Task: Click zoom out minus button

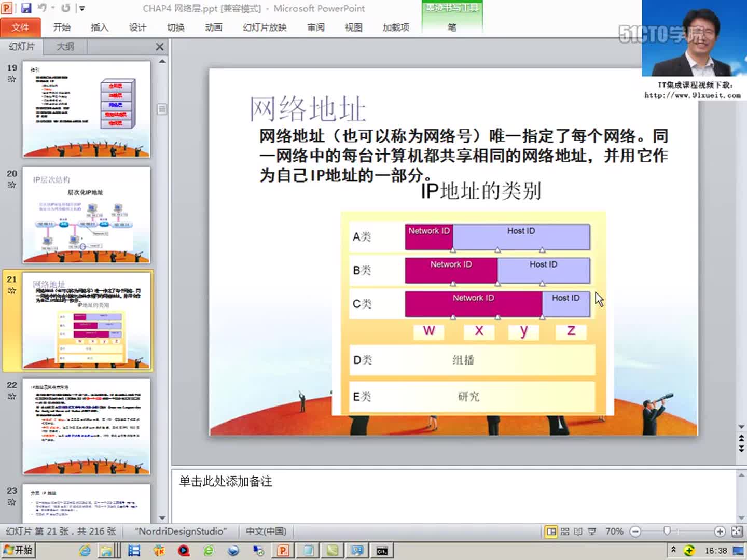Action: 635,531
